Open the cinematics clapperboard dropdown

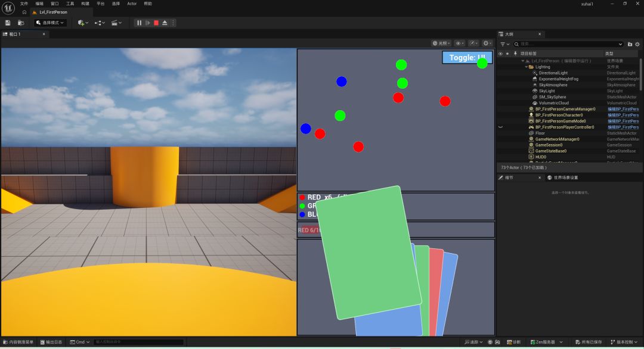[117, 23]
